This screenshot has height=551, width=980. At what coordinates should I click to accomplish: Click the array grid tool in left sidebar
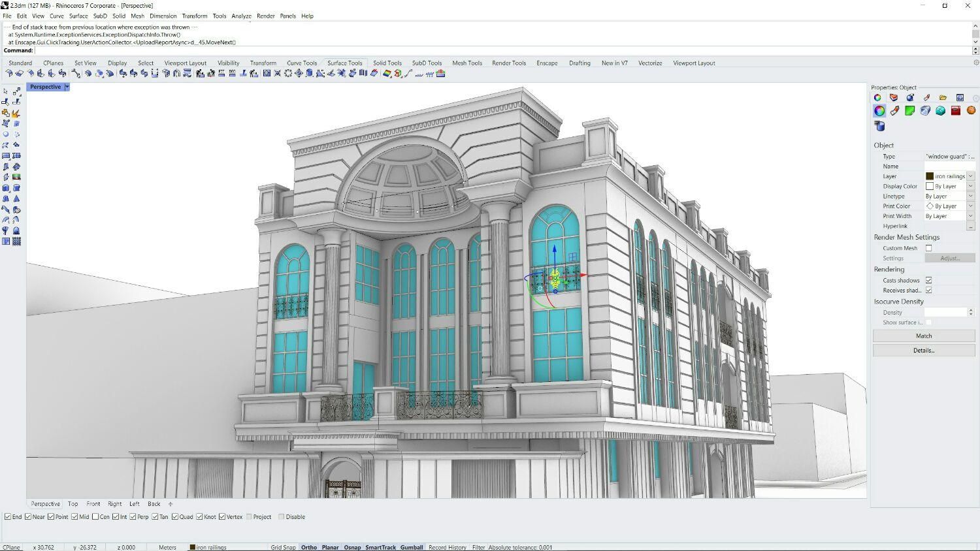click(x=16, y=241)
